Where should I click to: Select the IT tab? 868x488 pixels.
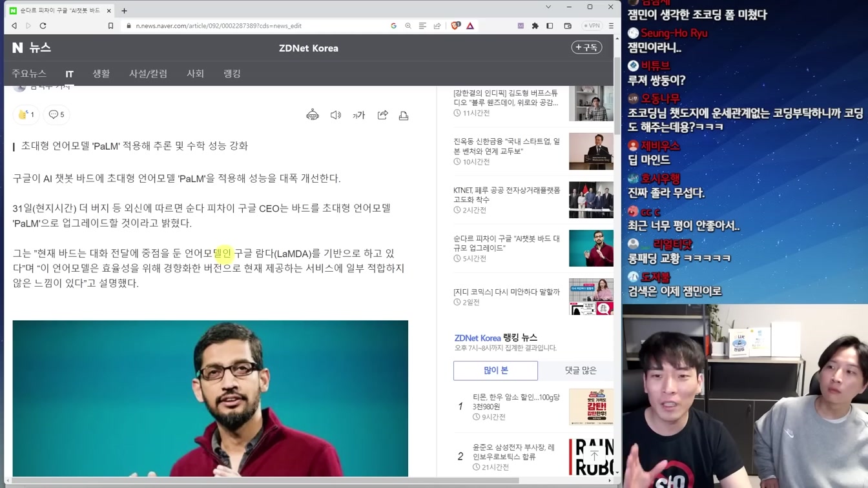point(69,74)
